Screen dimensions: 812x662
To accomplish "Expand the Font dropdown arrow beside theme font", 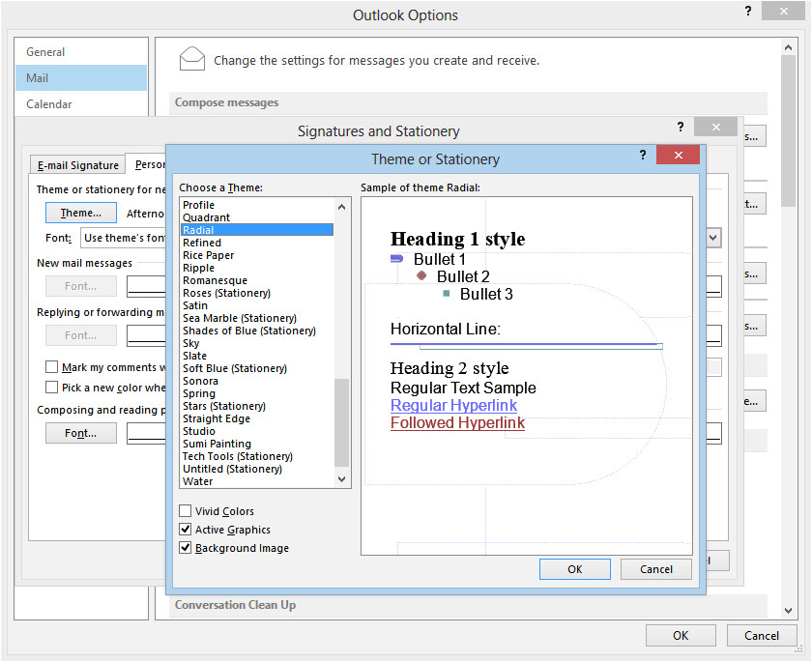I will click(713, 238).
